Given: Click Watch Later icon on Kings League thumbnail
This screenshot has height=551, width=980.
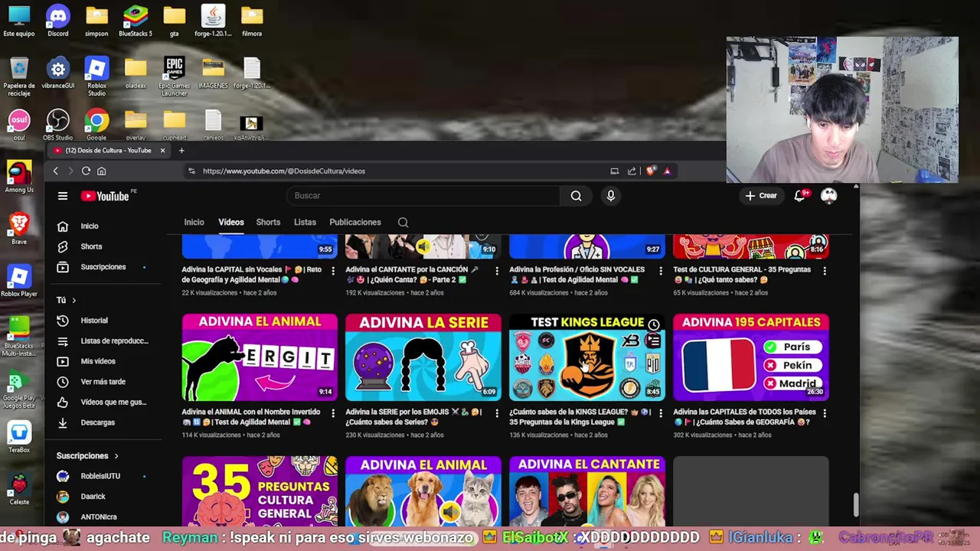Looking at the screenshot, I should (653, 324).
